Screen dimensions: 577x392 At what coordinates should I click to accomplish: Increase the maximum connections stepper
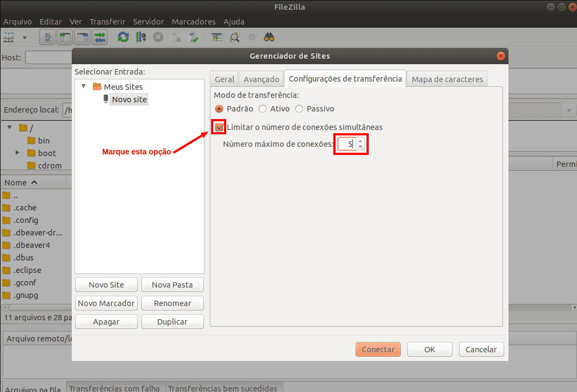360,141
